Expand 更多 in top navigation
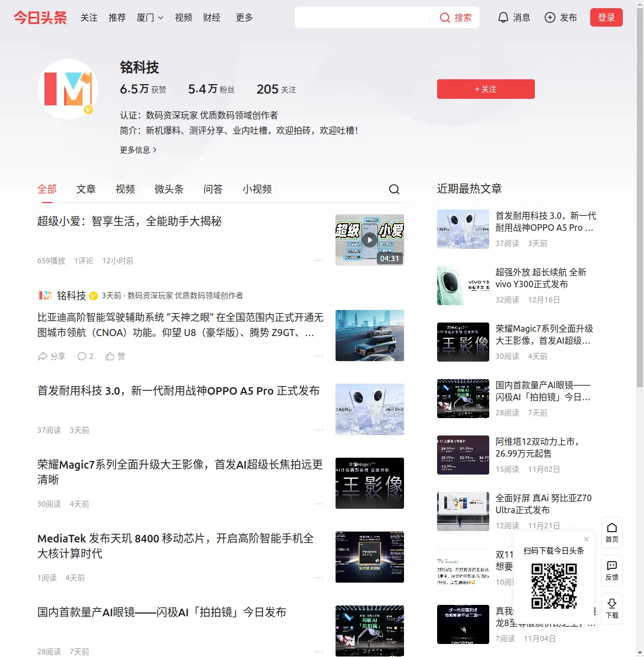The image size is (644, 657). click(x=244, y=17)
